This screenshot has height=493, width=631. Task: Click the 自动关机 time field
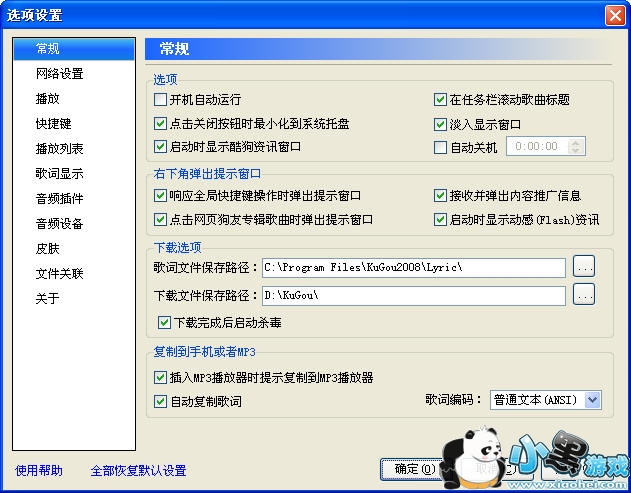(x=537, y=146)
